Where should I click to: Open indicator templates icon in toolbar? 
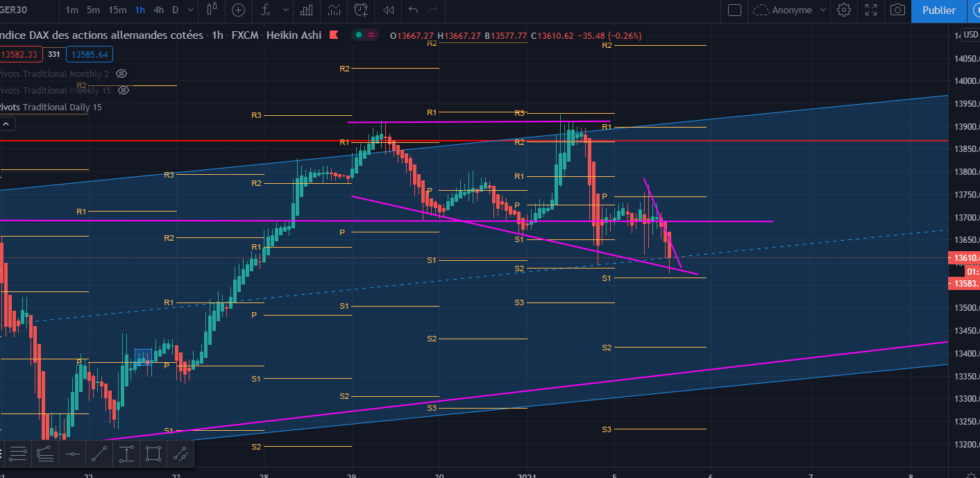335,10
